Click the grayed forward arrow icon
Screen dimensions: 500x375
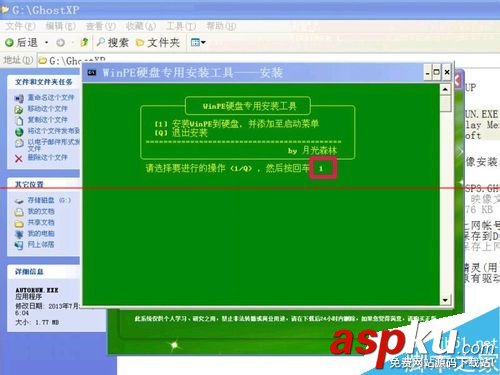(60, 43)
